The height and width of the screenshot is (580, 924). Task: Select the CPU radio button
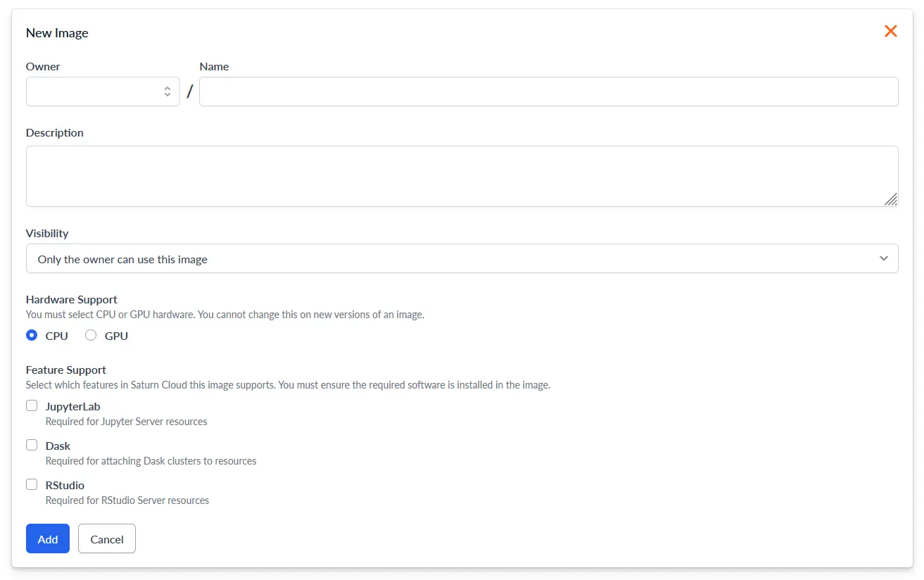(x=31, y=335)
